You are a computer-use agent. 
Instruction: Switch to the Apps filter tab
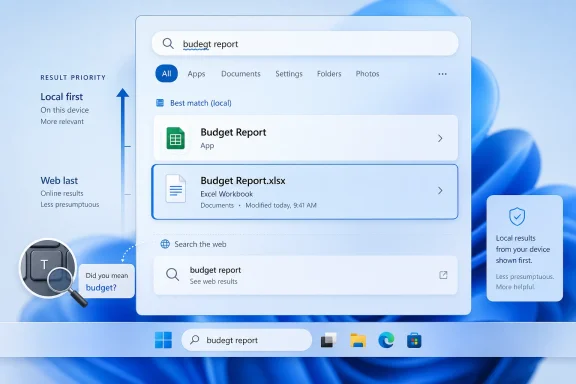[x=196, y=74]
